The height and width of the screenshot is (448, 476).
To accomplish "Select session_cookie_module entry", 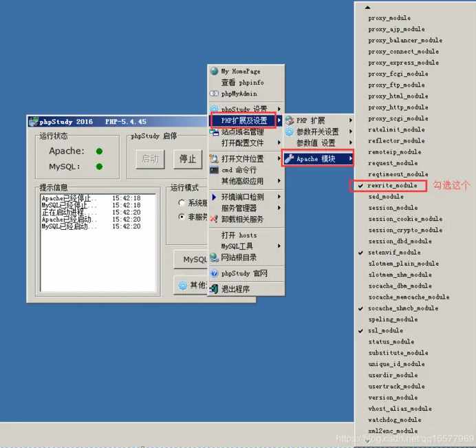I will [405, 219].
